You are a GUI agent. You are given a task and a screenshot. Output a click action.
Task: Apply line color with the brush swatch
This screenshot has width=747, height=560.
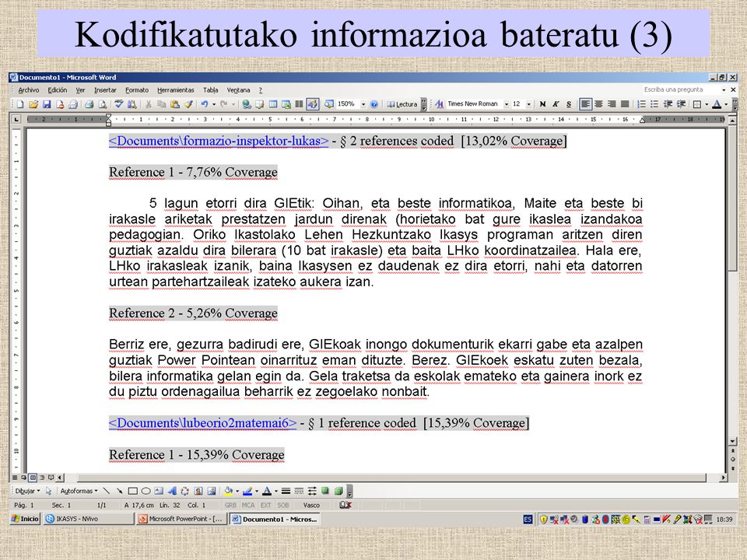(x=247, y=491)
